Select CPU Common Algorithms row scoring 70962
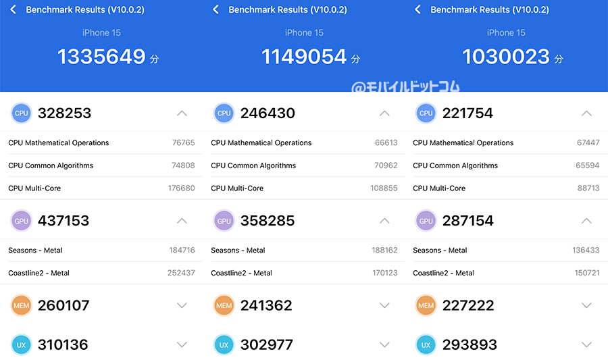 click(x=304, y=165)
